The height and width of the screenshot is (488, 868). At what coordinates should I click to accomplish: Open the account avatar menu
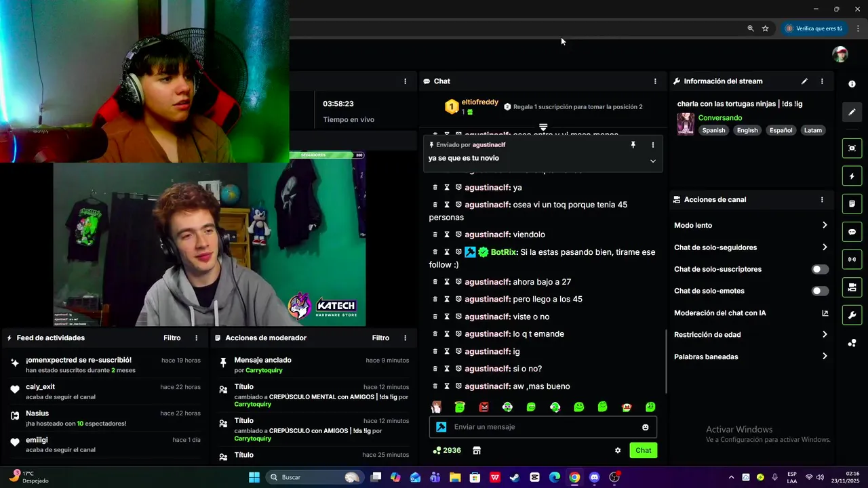(x=840, y=54)
